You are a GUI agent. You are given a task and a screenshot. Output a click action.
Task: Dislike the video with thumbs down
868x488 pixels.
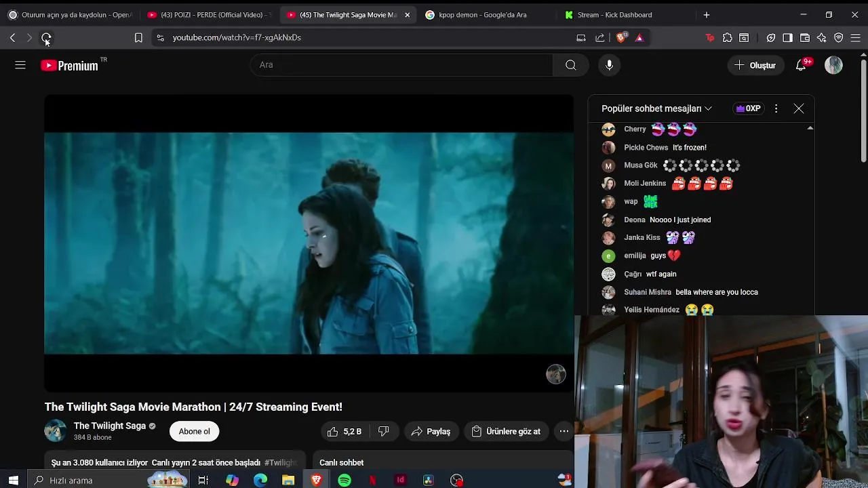tap(384, 431)
